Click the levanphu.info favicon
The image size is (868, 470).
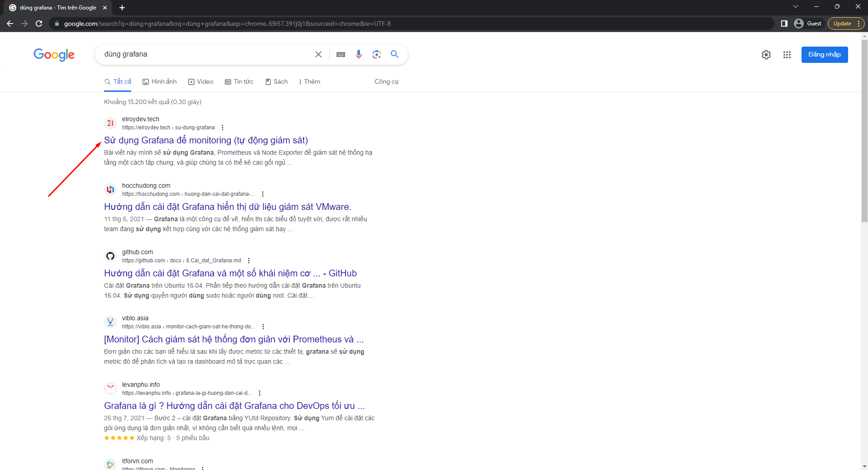pyautogui.click(x=110, y=389)
